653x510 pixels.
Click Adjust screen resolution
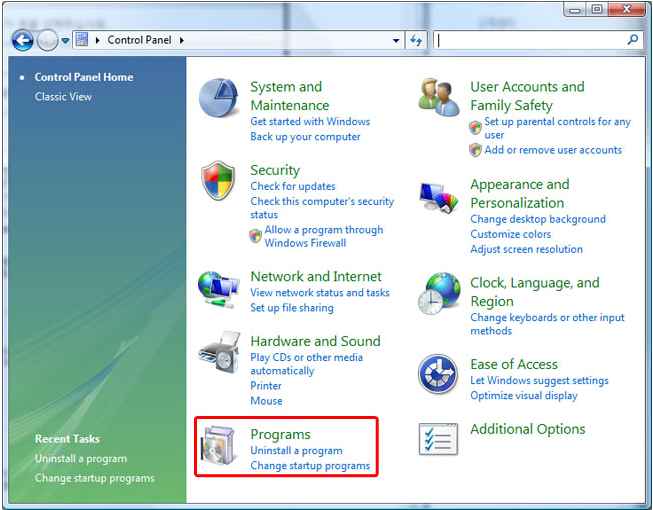coord(526,249)
